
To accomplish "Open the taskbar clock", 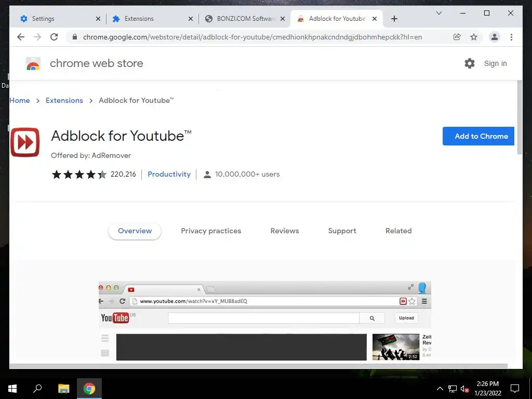I will pos(487,389).
